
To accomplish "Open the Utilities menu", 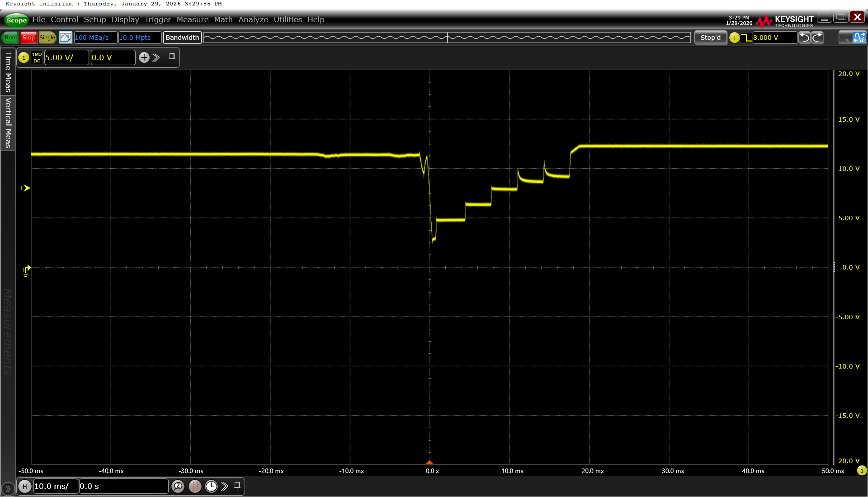I will coord(288,19).
